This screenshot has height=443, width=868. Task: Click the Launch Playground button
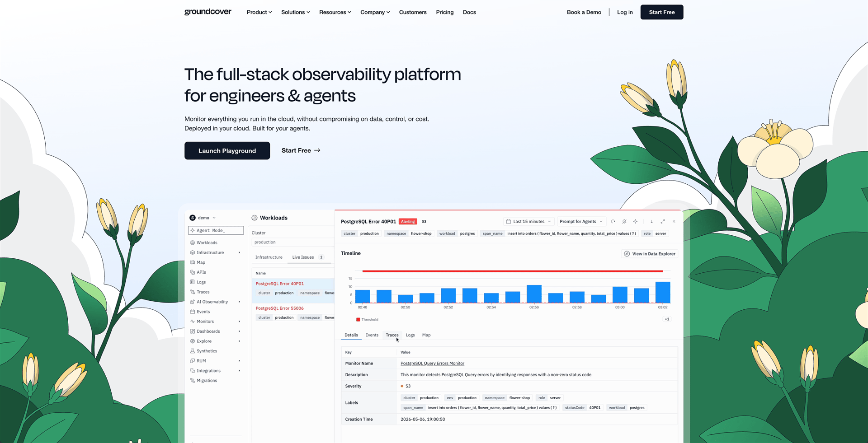tap(227, 151)
